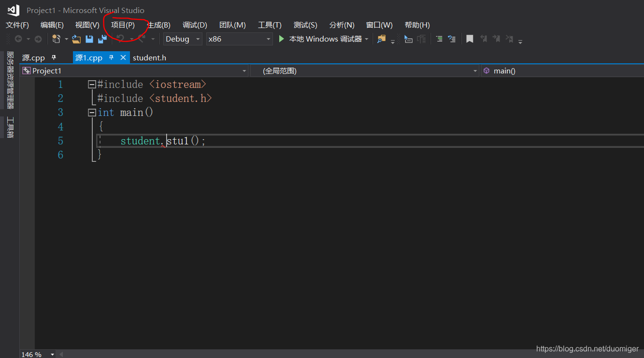The image size is (644, 358).
Task: Open the 分析(N) menu
Action: pos(342,25)
